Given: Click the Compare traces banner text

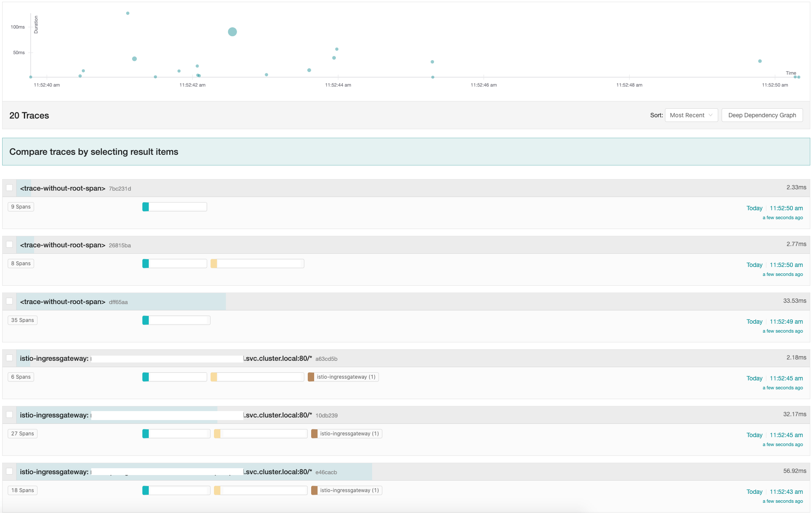Looking at the screenshot, I should click(94, 152).
